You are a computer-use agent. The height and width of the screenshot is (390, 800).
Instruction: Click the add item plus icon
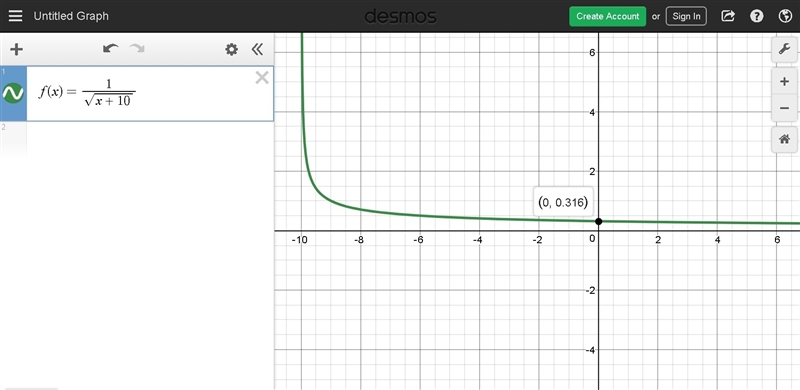point(17,49)
